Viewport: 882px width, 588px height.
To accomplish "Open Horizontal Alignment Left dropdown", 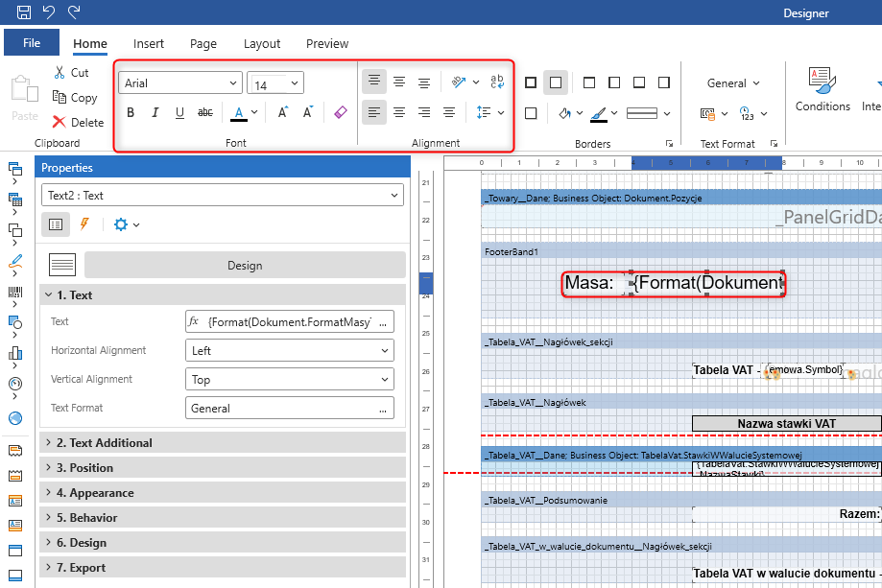I will pyautogui.click(x=289, y=350).
